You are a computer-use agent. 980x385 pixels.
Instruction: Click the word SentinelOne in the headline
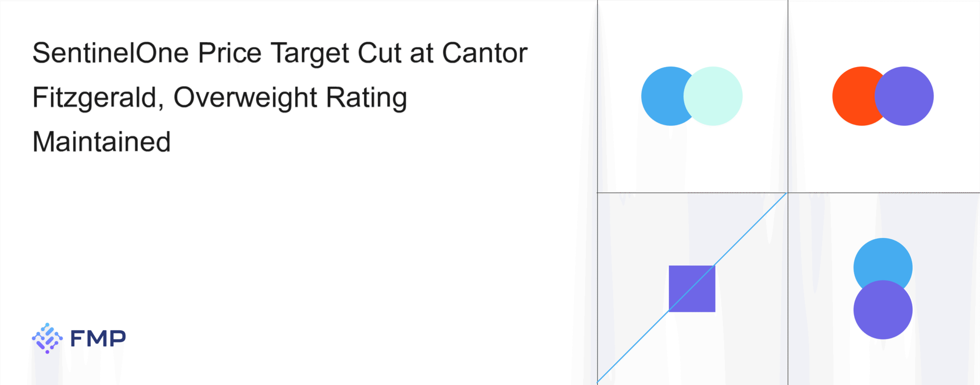pyautogui.click(x=111, y=53)
